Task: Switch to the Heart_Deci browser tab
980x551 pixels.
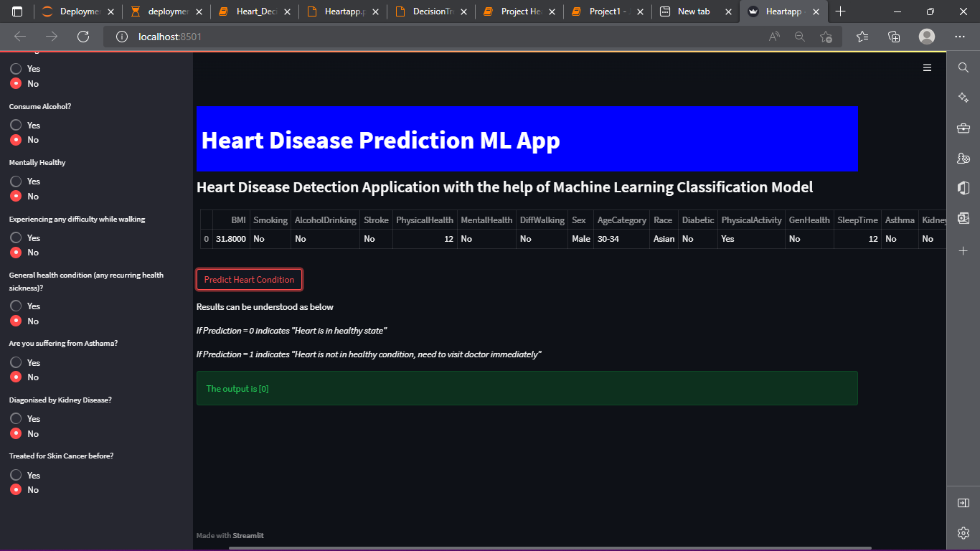Action: [255, 11]
